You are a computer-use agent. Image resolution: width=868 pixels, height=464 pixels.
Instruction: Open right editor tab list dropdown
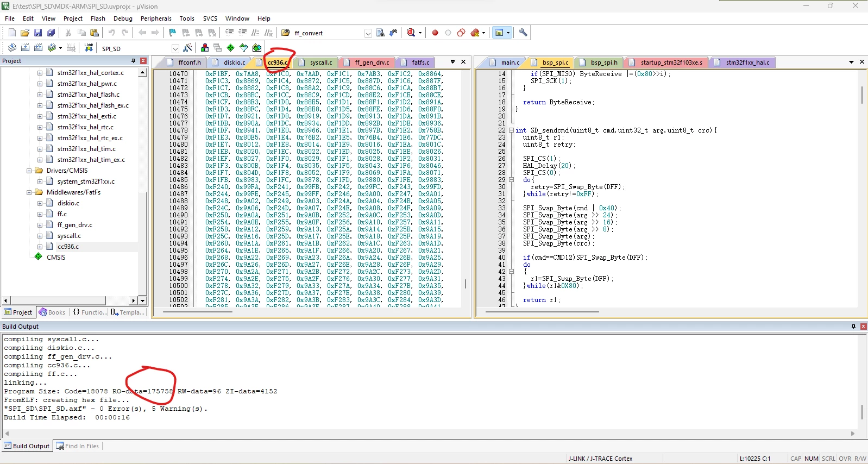point(851,62)
